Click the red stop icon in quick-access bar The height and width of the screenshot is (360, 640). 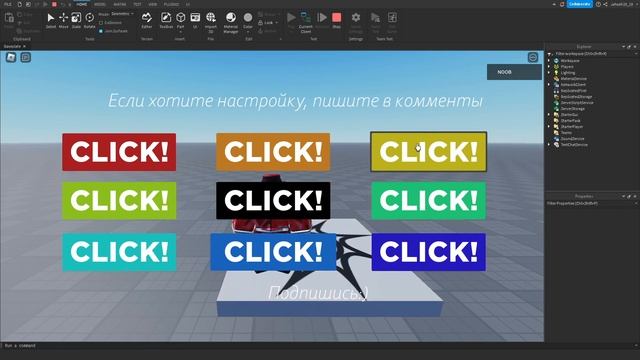(54, 4)
